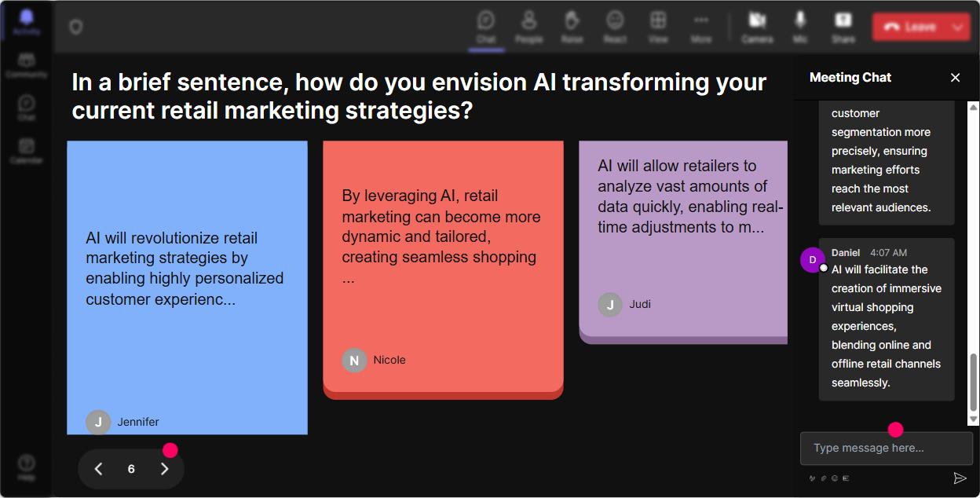
Task: Open Nicole's red response card
Action: [x=443, y=269]
